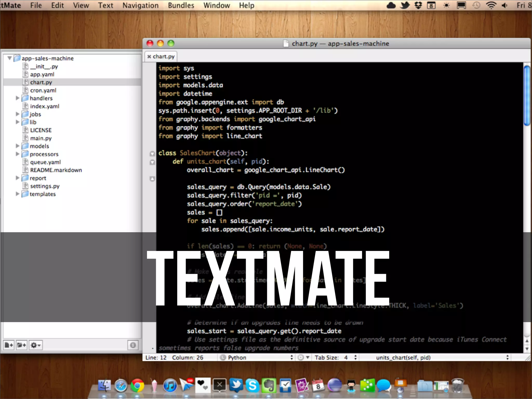Expand the models folder
532x399 pixels.
(x=17, y=146)
